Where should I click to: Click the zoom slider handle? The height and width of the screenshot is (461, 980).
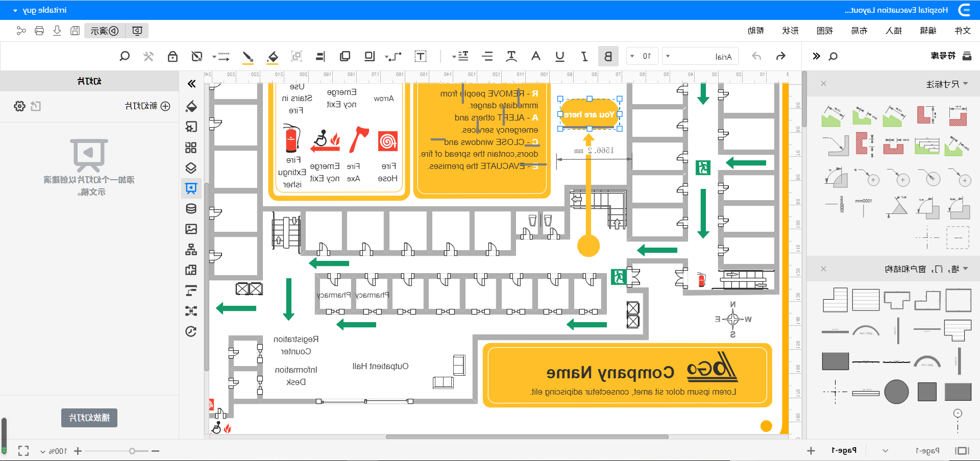click(132, 451)
